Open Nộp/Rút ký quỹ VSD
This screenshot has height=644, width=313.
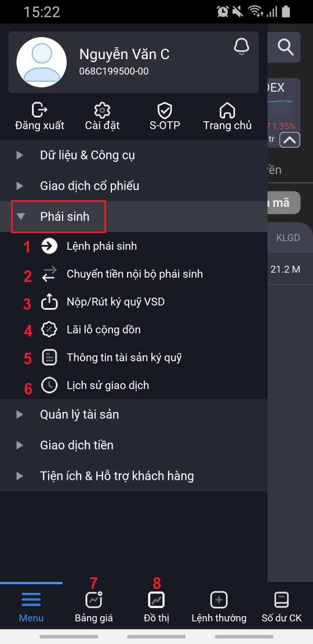coord(133,302)
